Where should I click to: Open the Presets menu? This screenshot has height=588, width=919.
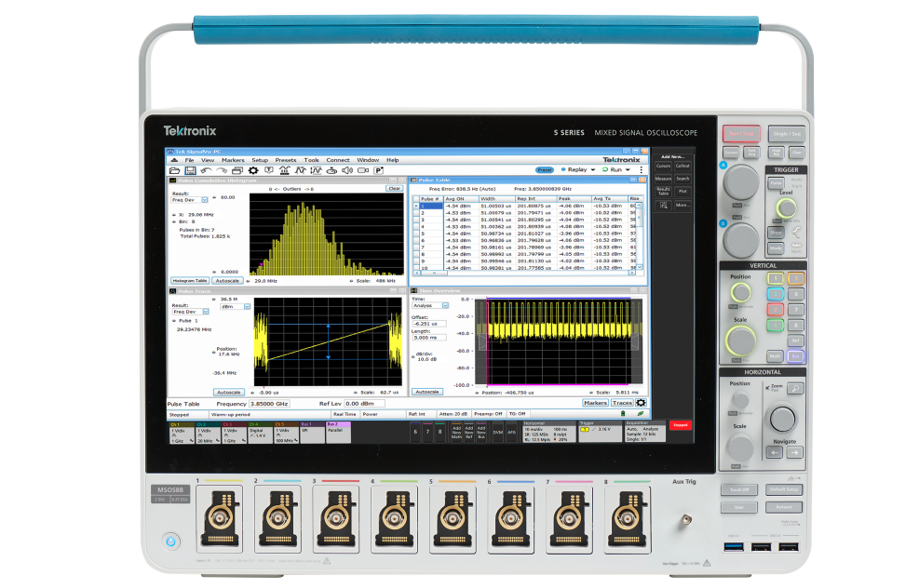coord(286,160)
